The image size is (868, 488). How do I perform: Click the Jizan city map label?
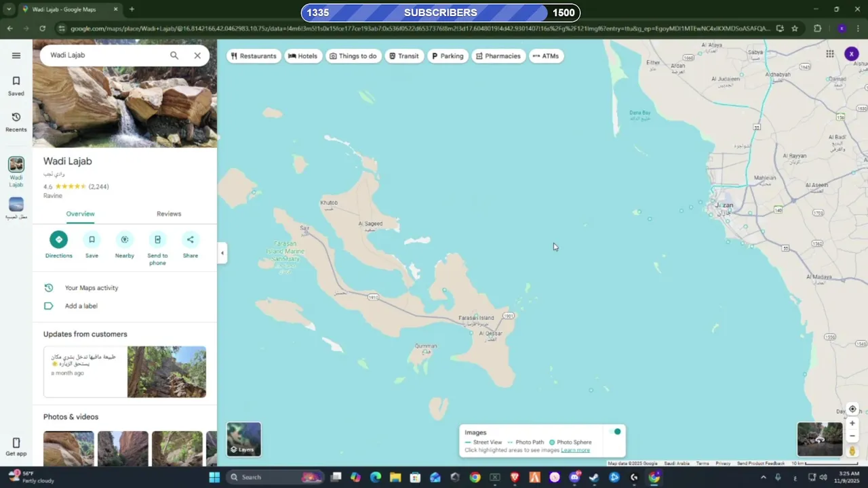[x=724, y=205]
